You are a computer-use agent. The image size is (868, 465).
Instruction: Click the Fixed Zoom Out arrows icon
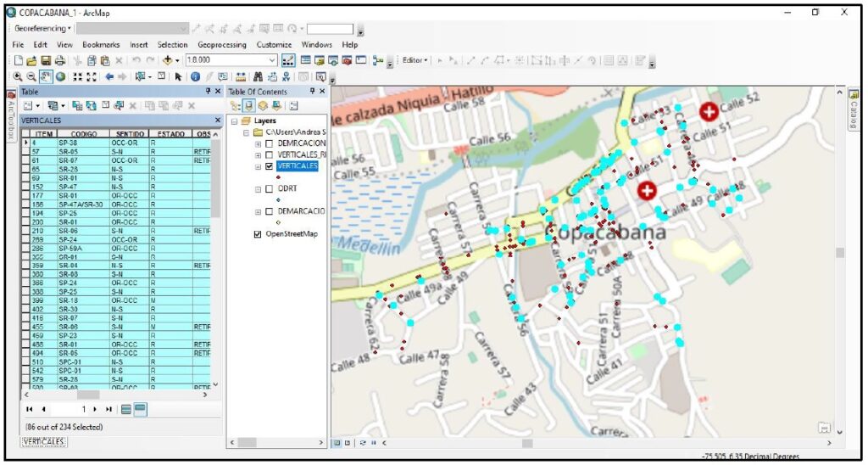pos(92,77)
